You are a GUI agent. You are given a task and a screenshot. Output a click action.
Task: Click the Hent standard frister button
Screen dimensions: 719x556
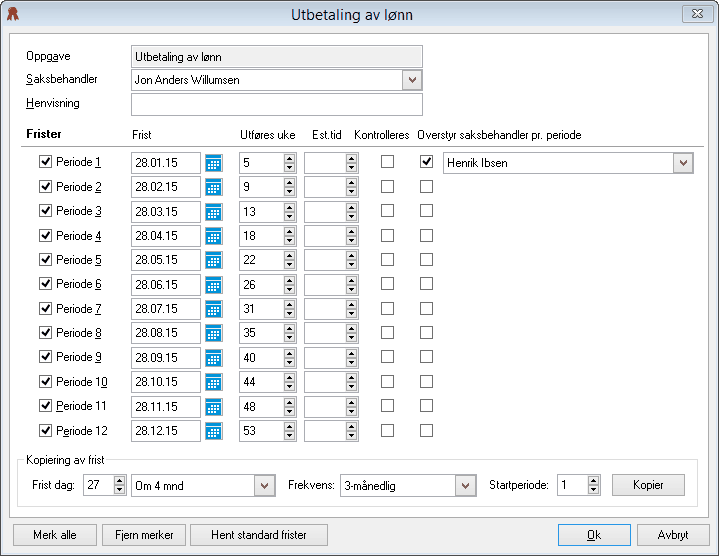point(259,535)
